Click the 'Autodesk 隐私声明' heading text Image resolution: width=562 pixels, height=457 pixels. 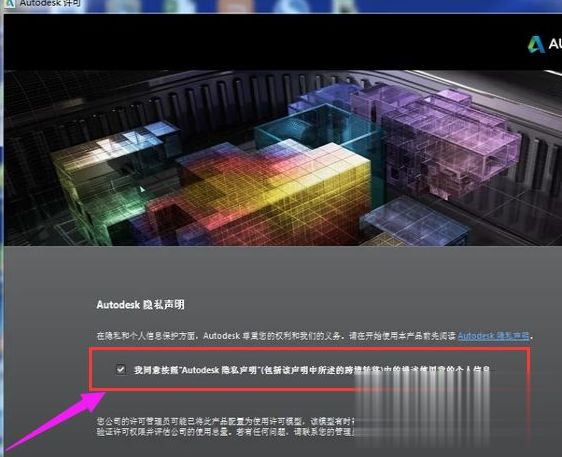click(x=140, y=305)
